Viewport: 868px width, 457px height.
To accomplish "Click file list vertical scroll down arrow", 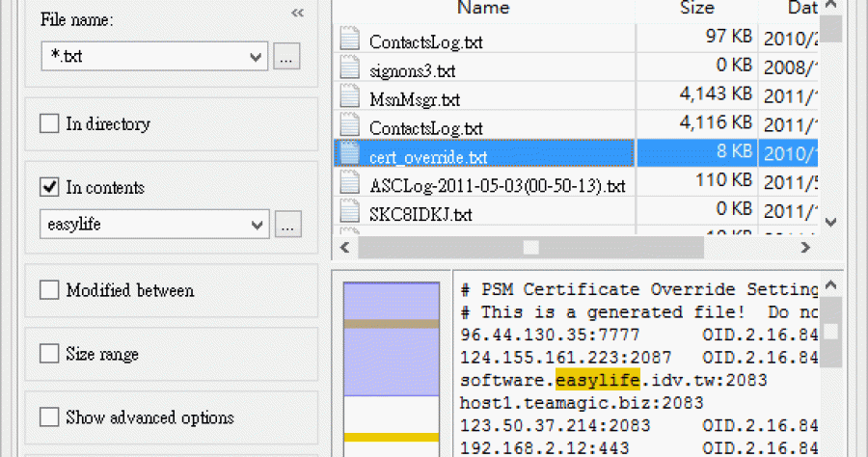I will (x=830, y=223).
